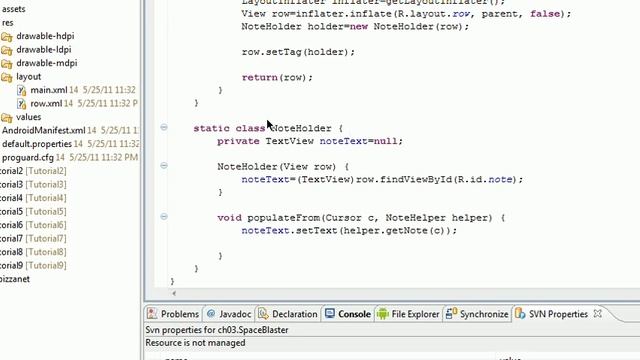This screenshot has height=360, width=640.
Task: Open AndroidManifest.xml file
Action: 44,130
